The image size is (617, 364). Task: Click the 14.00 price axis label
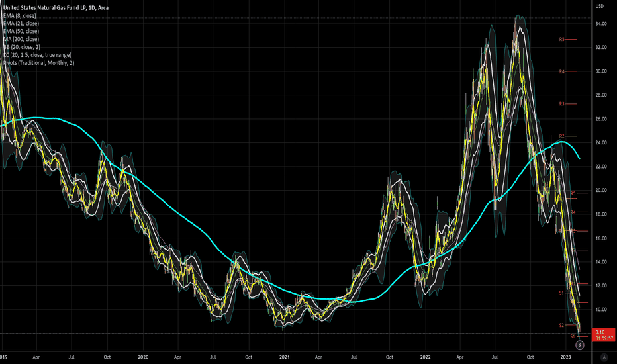601,261
